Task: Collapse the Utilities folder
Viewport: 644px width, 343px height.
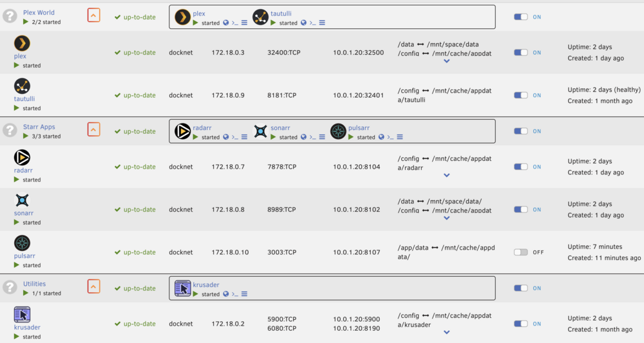Action: click(93, 286)
